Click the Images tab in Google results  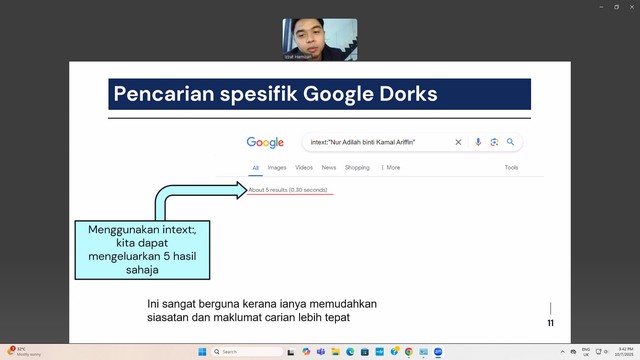coord(277,167)
